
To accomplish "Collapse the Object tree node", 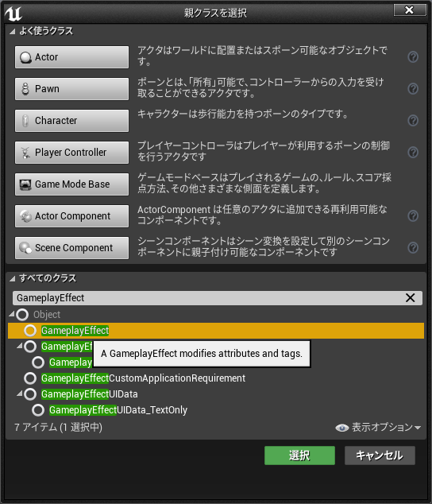I will tap(12, 314).
